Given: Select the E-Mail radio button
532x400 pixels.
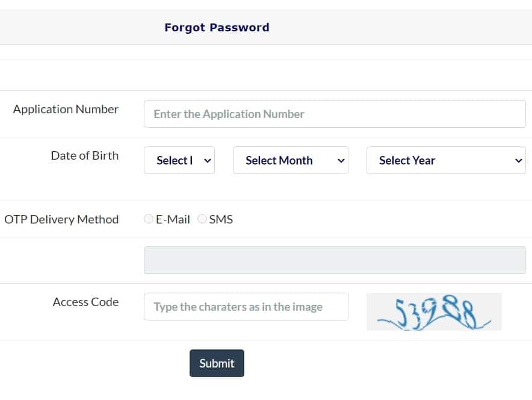Looking at the screenshot, I should (149, 219).
